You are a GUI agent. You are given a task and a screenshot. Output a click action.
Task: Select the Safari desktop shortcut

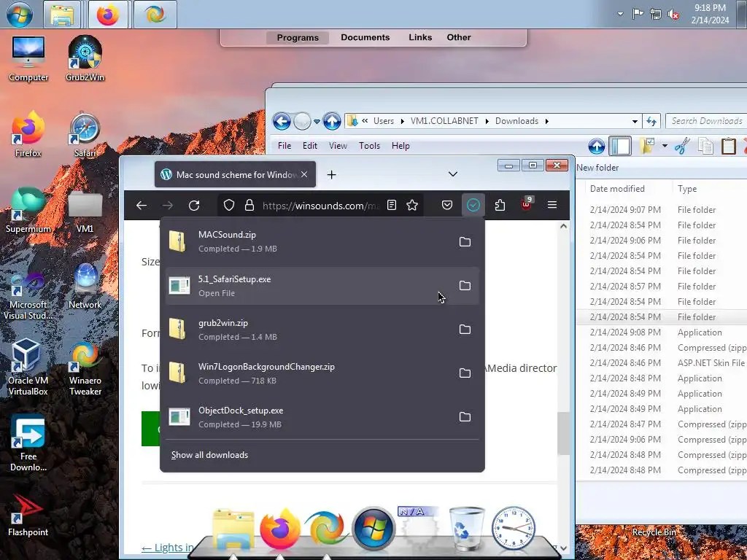85,135
